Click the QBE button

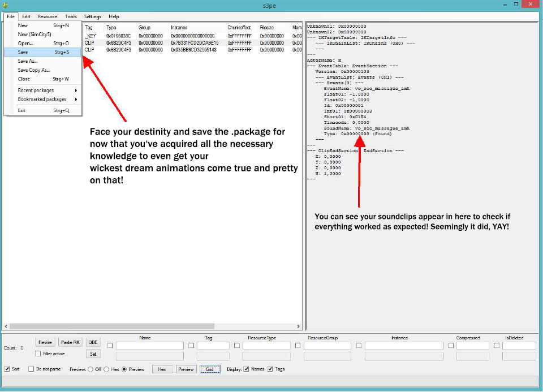[x=93, y=342]
